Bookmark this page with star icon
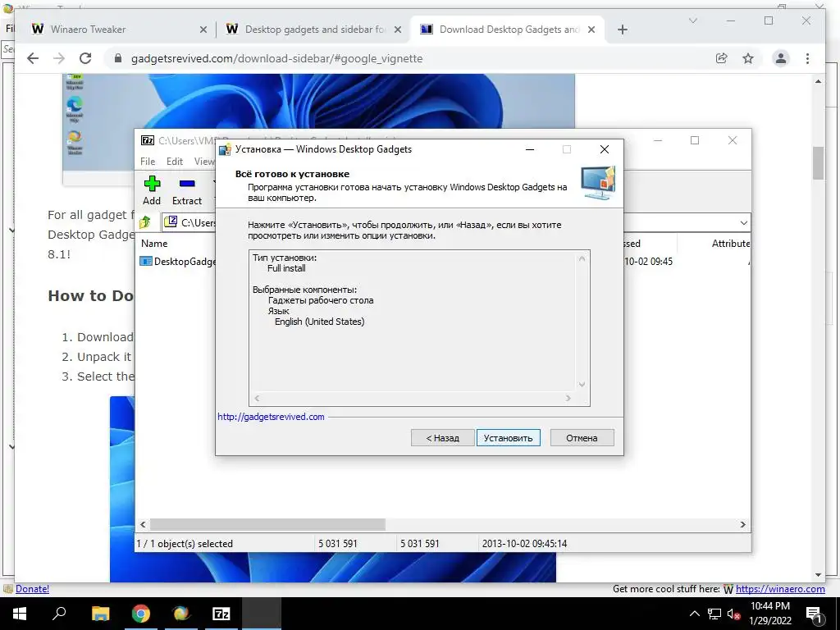The width and height of the screenshot is (840, 630). point(748,58)
